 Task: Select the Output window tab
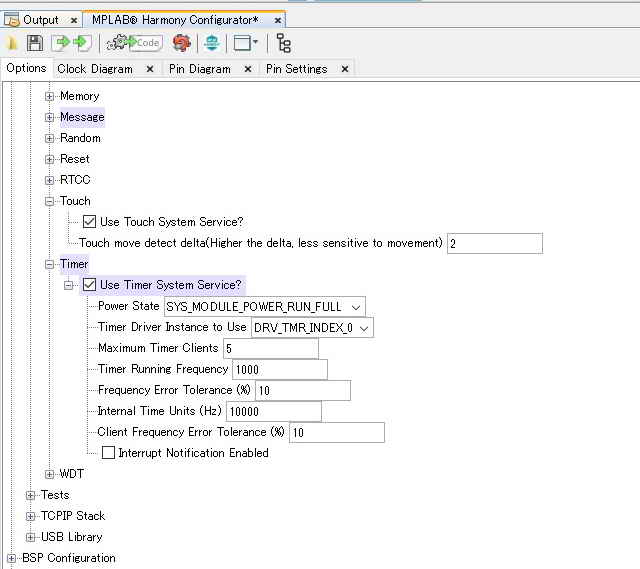tap(40, 19)
